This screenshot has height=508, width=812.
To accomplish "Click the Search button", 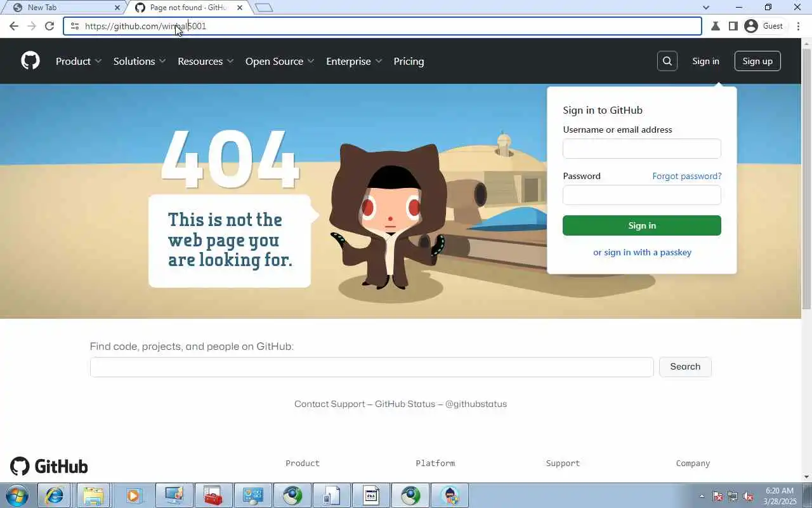I will pos(685,366).
